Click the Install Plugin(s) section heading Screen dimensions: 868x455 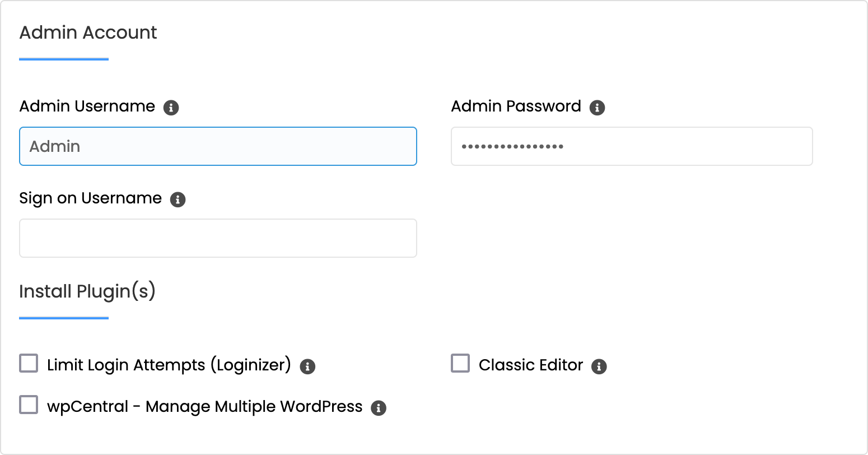pos(87,291)
